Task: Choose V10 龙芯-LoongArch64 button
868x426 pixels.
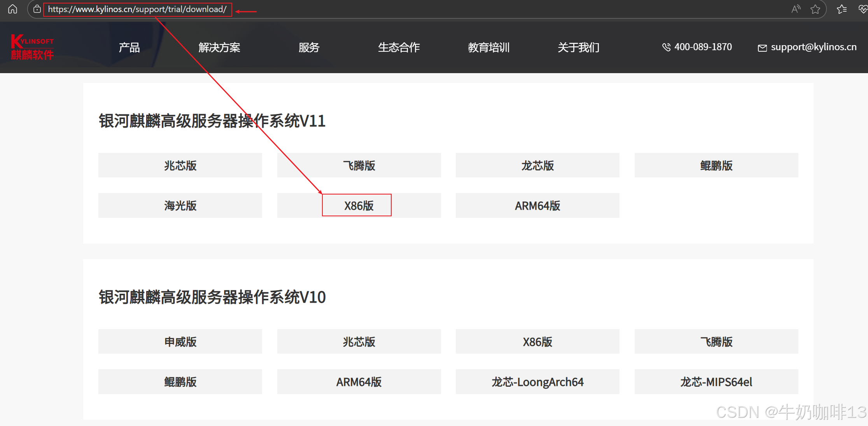Action: coord(537,382)
